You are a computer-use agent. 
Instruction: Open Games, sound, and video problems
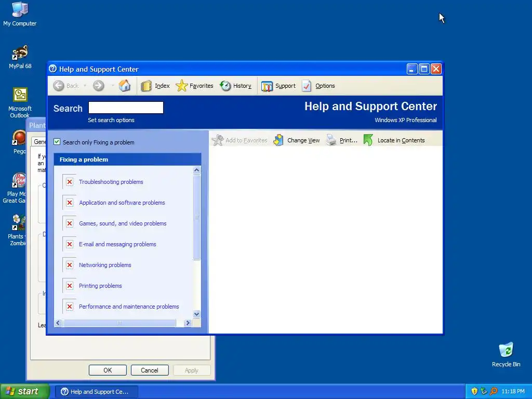[123, 223]
